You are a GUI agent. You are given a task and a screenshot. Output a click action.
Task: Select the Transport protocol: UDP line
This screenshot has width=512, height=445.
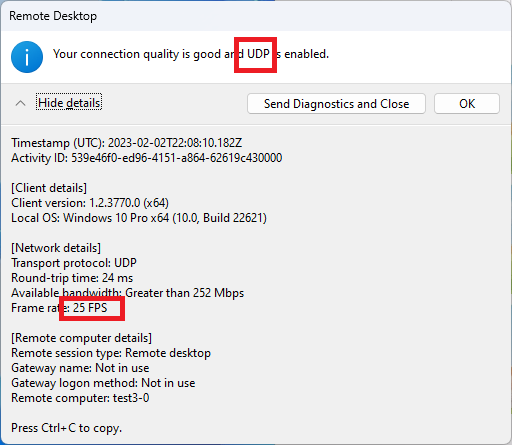74,263
